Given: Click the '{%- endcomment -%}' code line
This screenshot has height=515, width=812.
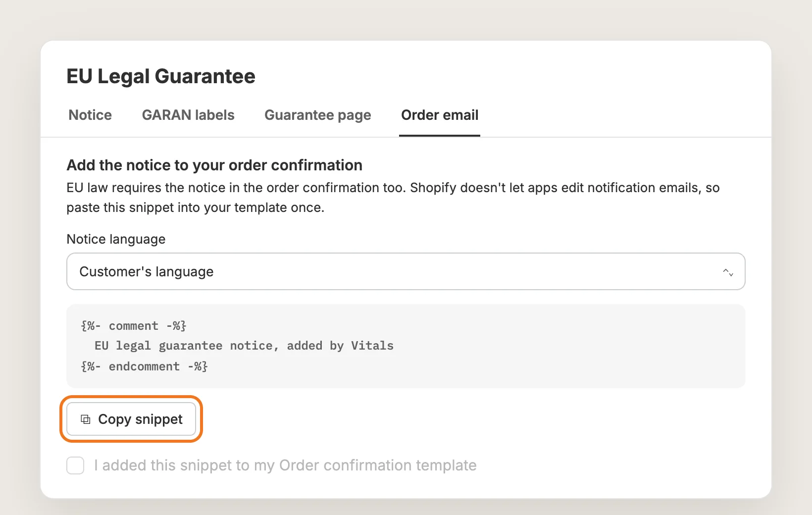Looking at the screenshot, I should point(144,366).
